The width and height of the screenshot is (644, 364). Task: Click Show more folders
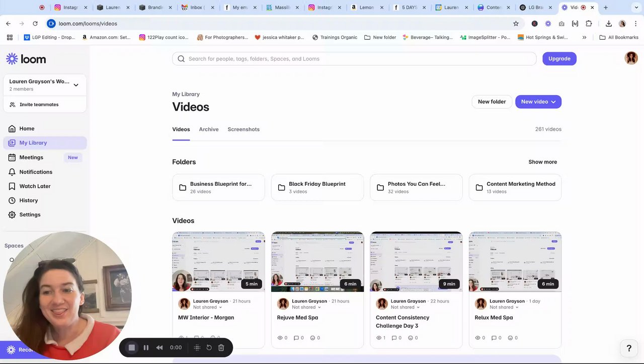[x=542, y=162]
